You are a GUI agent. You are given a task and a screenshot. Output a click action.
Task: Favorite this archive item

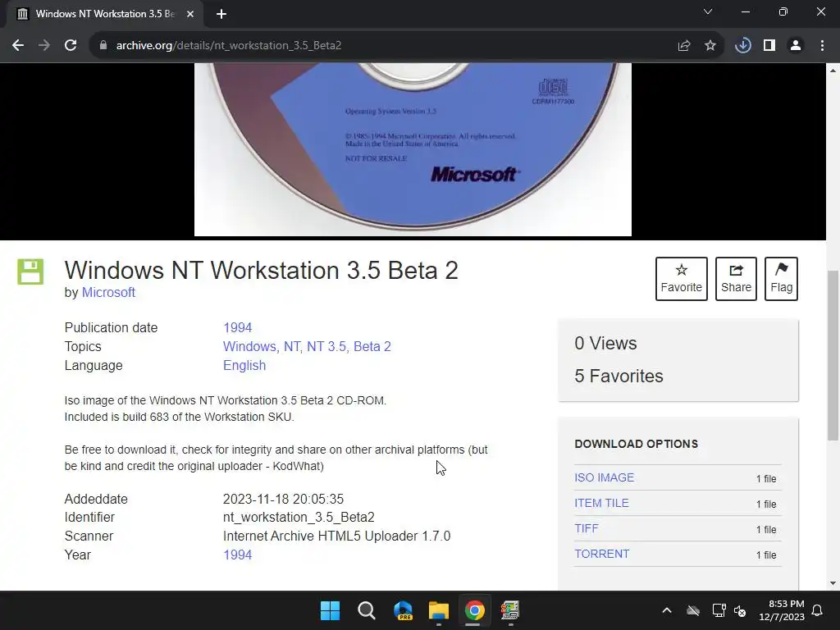click(682, 279)
